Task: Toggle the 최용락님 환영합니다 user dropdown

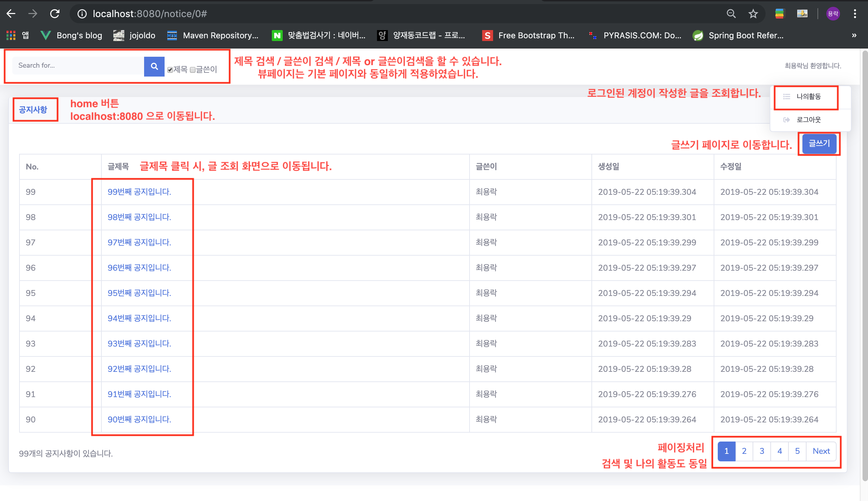Action: coord(813,66)
